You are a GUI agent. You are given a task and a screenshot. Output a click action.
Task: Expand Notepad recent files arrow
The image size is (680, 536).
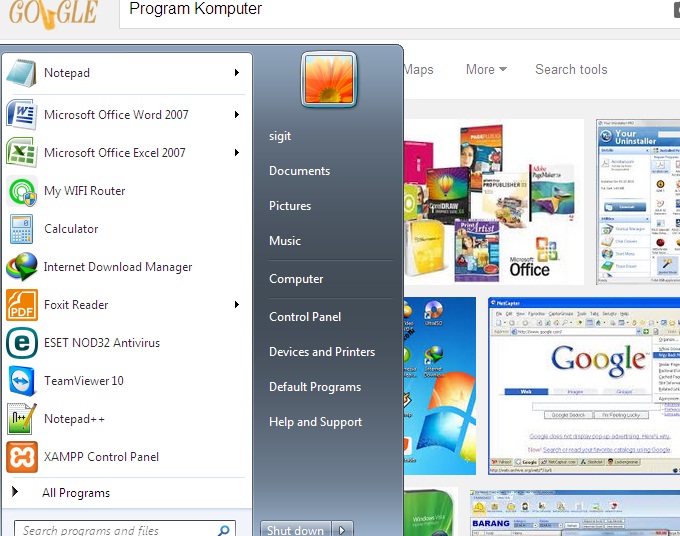(x=237, y=72)
